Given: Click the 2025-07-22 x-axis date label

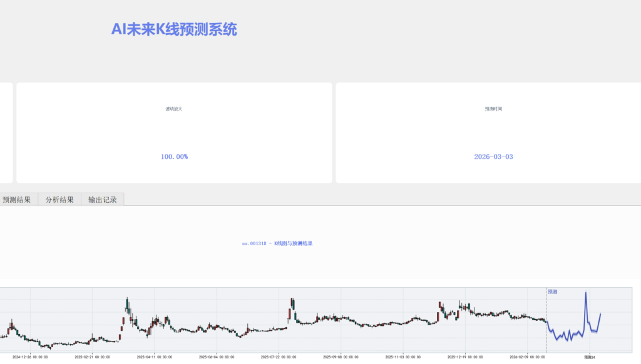Looking at the screenshot, I should pyautogui.click(x=278, y=357).
